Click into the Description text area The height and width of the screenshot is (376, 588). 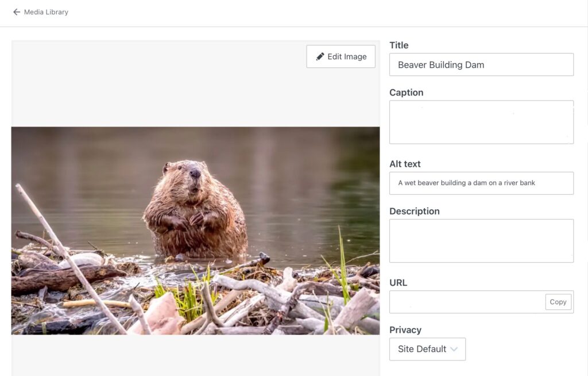pyautogui.click(x=481, y=241)
